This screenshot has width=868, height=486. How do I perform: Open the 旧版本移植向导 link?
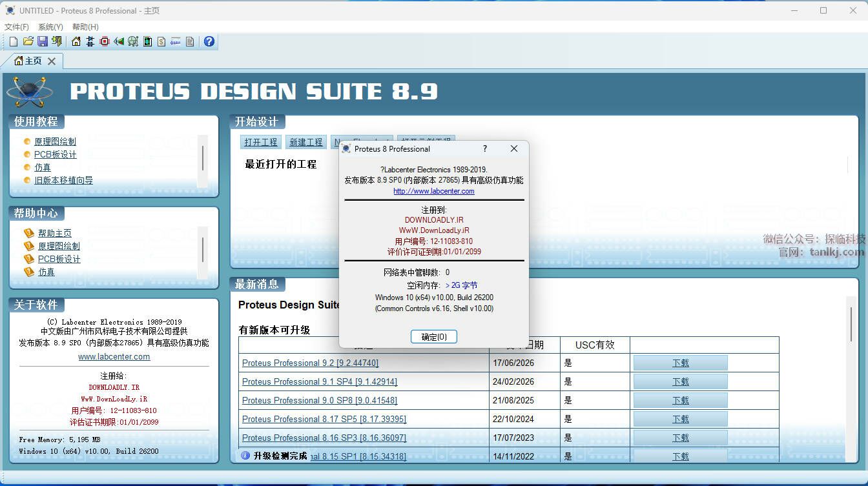click(63, 180)
